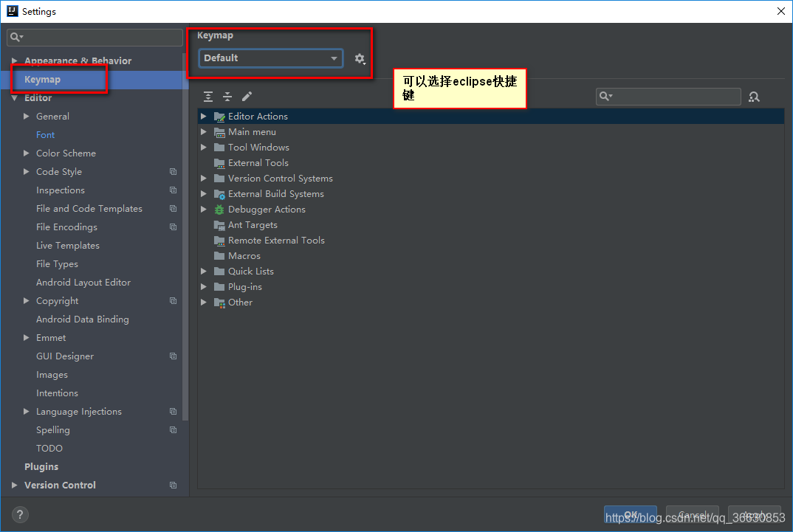Close the Settings dialog window
The width and height of the screenshot is (793, 532).
point(780,11)
